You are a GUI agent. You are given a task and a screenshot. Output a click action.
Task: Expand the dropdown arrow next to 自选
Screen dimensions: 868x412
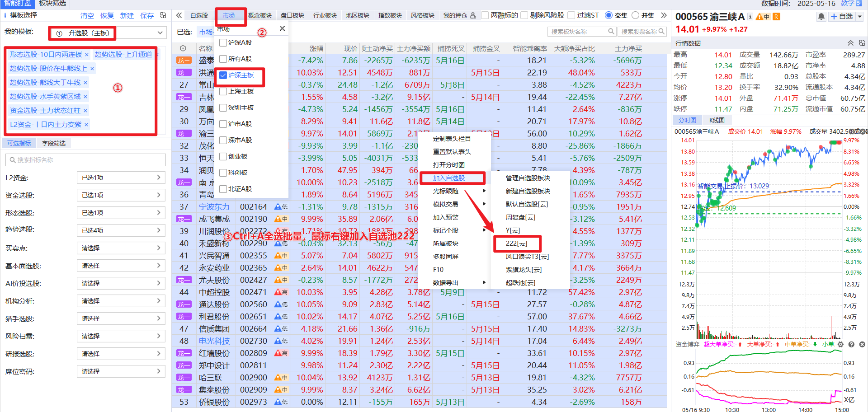click(859, 17)
